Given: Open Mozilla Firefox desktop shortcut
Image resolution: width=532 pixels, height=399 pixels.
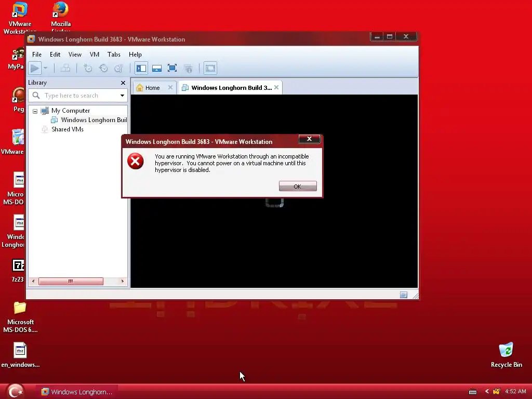Looking at the screenshot, I should pyautogui.click(x=61, y=17).
